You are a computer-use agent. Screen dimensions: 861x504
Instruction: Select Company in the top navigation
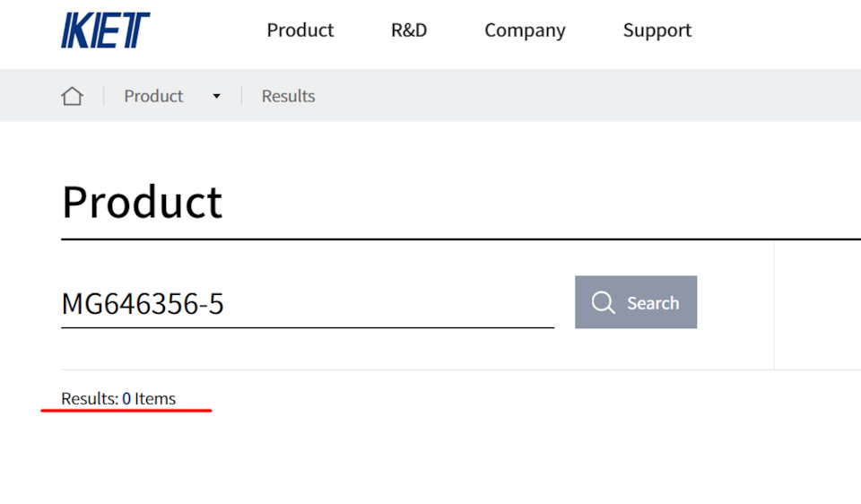coord(525,30)
